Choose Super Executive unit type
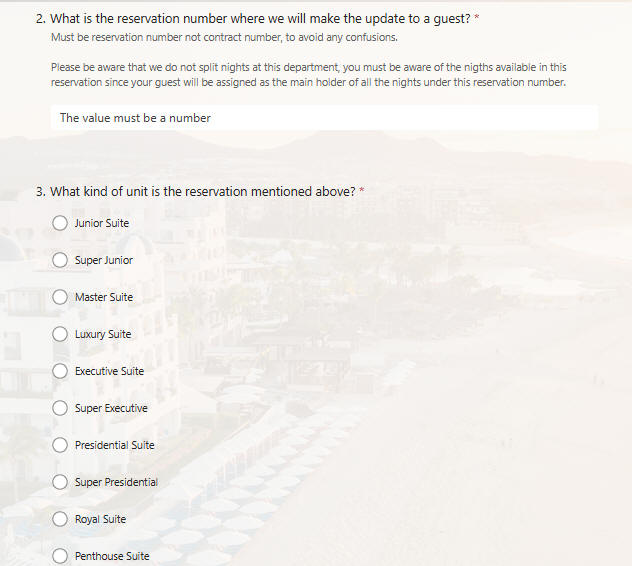 click(60, 408)
